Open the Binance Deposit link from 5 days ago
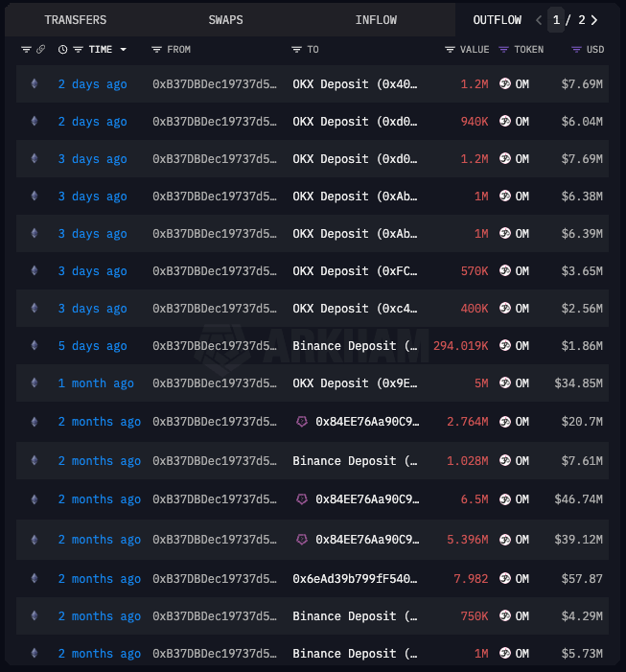626x672 pixels. point(355,346)
